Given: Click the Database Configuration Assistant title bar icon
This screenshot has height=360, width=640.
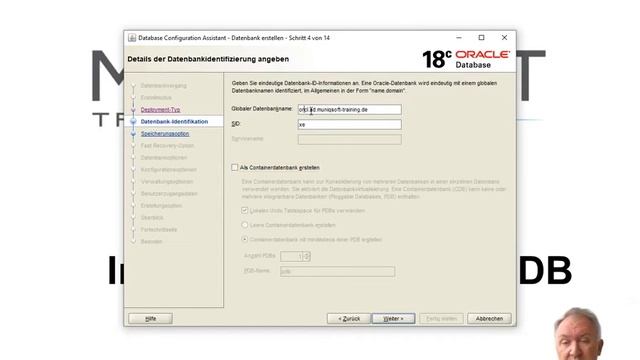Looking at the screenshot, I should tap(132, 38).
